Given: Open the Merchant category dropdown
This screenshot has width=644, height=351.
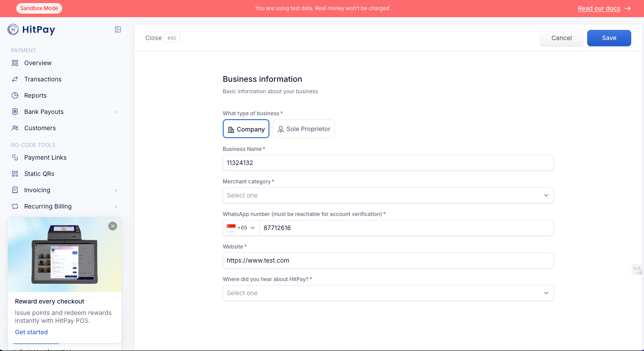Looking at the screenshot, I should click(388, 195).
